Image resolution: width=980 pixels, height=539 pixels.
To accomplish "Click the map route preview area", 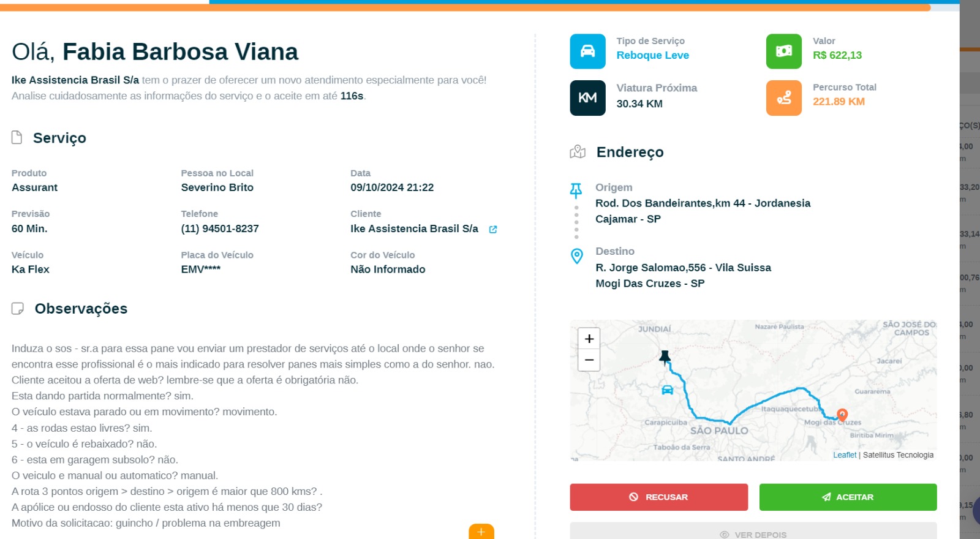I will 753,390.
